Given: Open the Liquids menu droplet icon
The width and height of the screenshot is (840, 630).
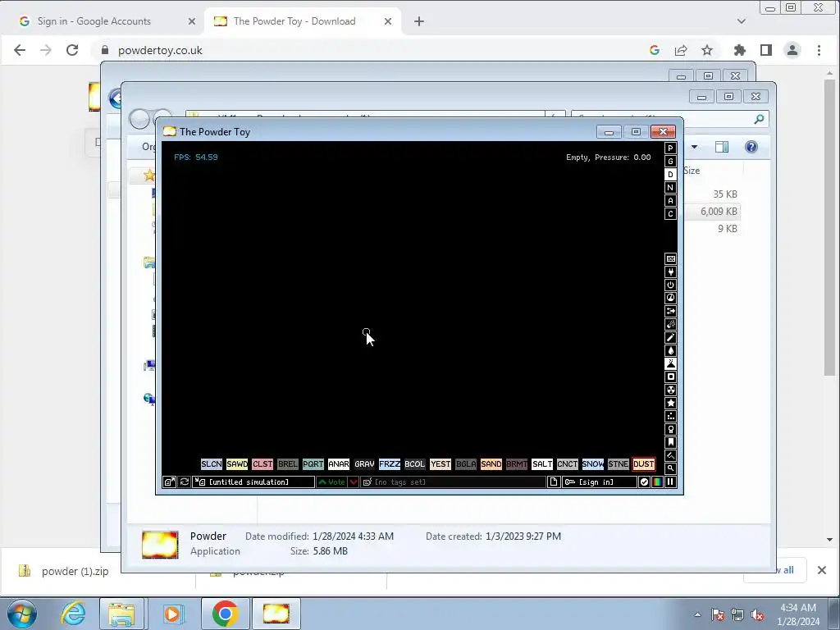Looking at the screenshot, I should pos(670,350).
